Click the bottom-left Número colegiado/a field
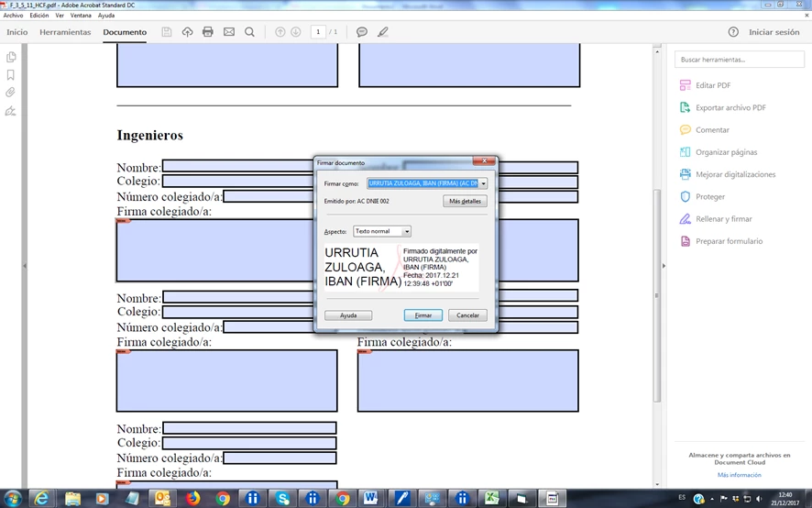The image size is (812, 508). point(280,458)
